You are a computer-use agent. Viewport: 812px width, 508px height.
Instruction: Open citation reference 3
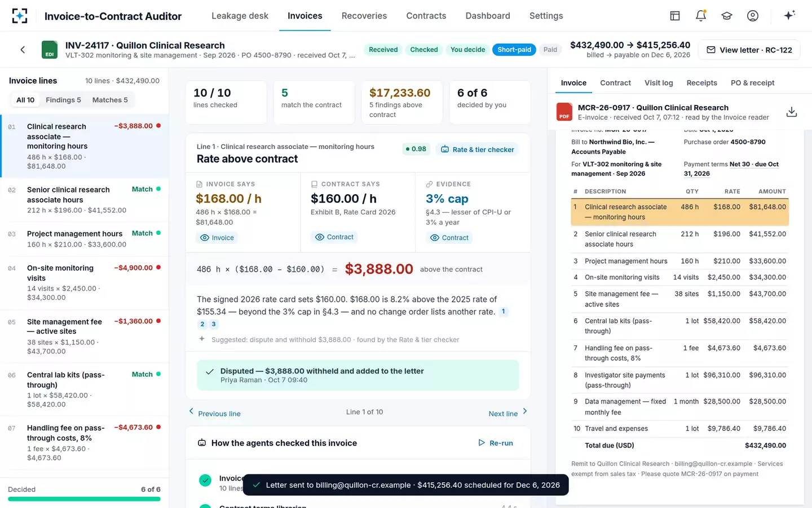[x=214, y=324]
